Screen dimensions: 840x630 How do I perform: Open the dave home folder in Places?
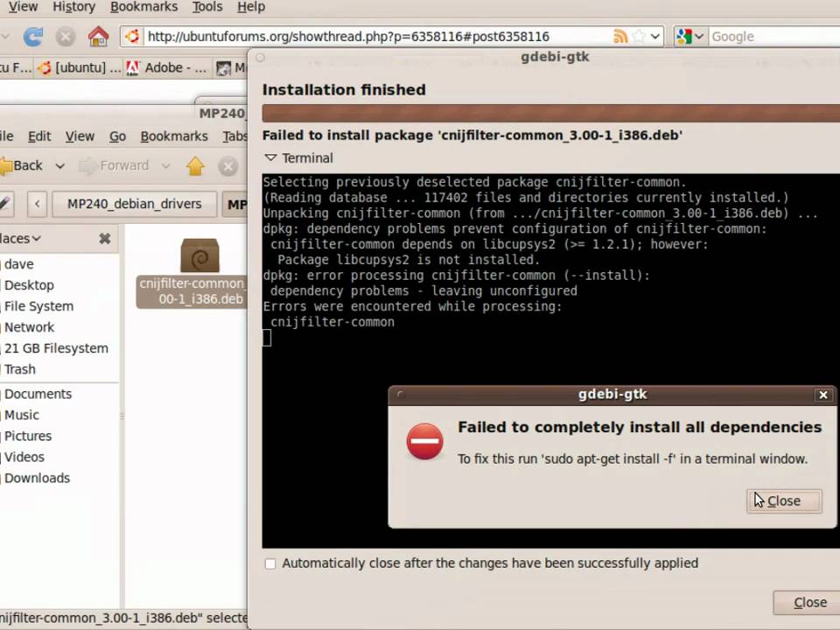tap(18, 264)
